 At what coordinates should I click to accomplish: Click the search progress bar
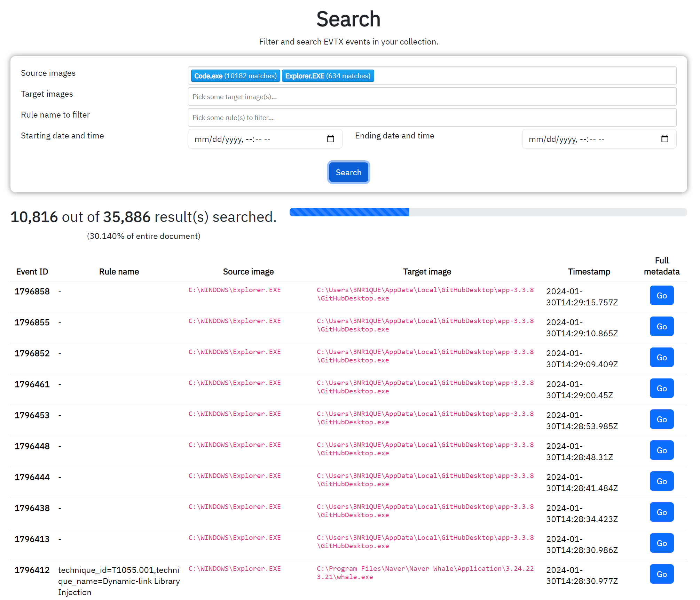coord(488,212)
